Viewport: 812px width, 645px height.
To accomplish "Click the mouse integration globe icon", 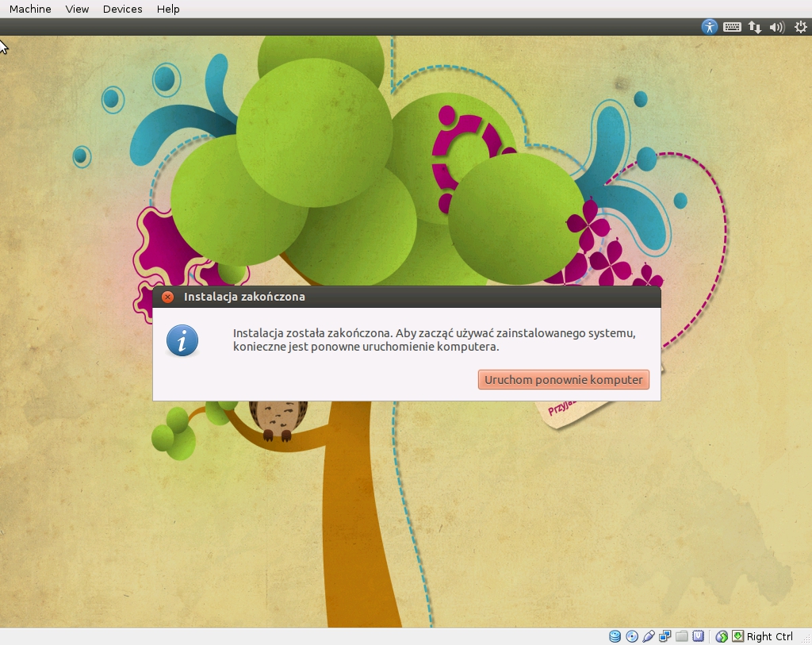I will 722,636.
